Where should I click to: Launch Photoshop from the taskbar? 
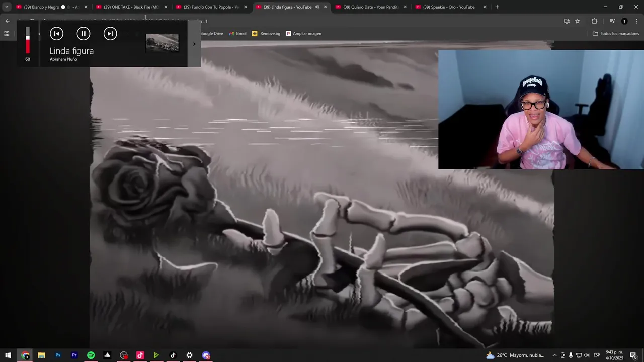click(x=58, y=355)
